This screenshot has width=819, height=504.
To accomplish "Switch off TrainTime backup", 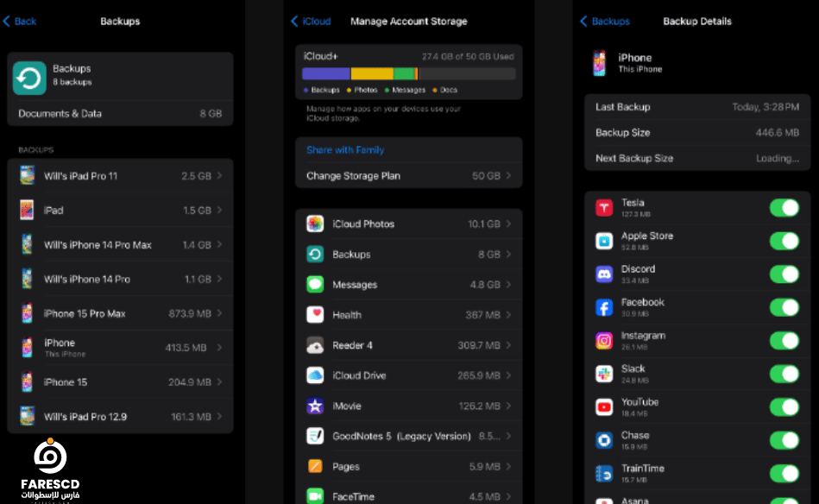I will pos(784,474).
